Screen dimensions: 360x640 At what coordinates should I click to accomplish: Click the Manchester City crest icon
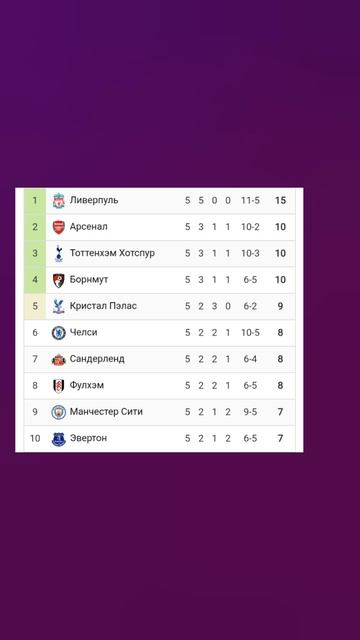(x=59, y=412)
